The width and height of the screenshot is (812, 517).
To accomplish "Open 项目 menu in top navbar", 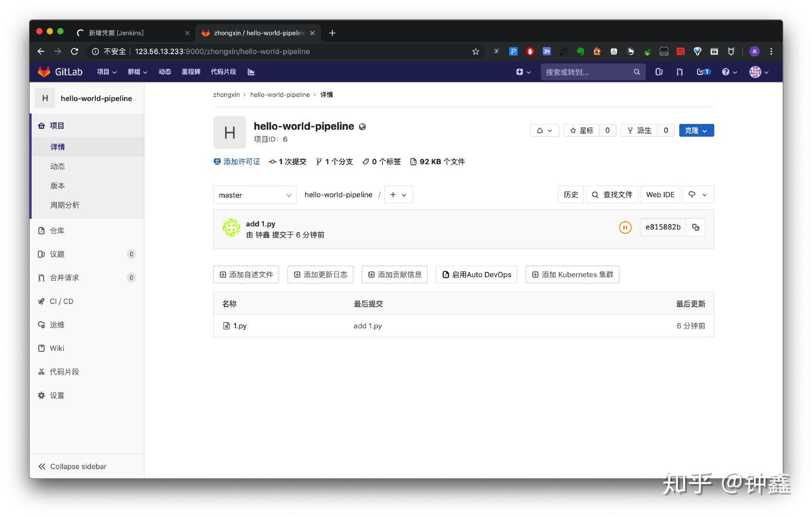I will click(x=106, y=72).
